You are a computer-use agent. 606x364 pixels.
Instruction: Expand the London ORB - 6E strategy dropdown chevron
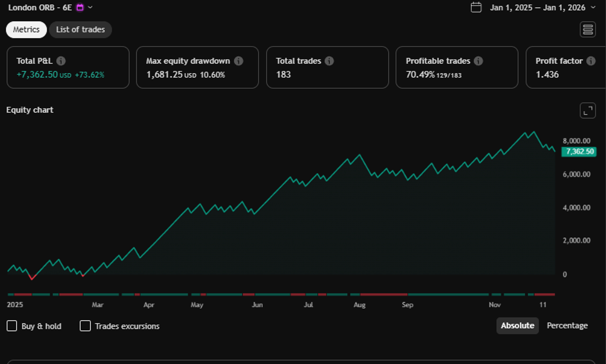point(90,7)
